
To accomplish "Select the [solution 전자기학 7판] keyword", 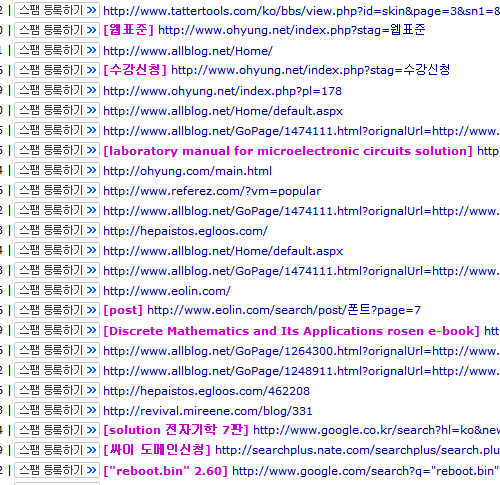I will pos(176,430).
